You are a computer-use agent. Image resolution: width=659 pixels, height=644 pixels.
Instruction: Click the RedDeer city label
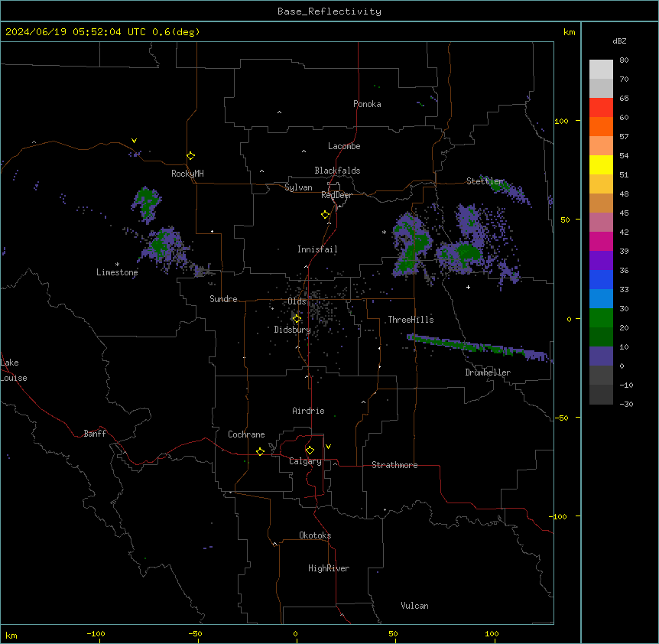pyautogui.click(x=336, y=195)
